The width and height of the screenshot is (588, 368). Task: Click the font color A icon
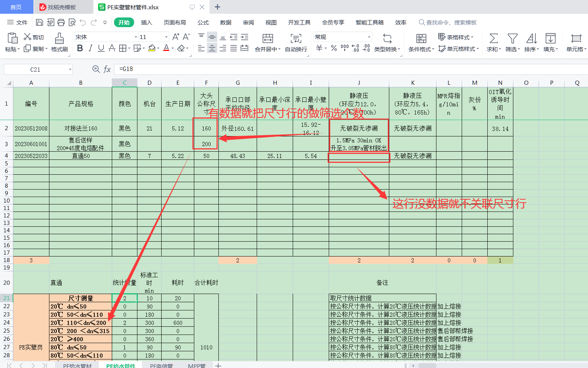166,48
